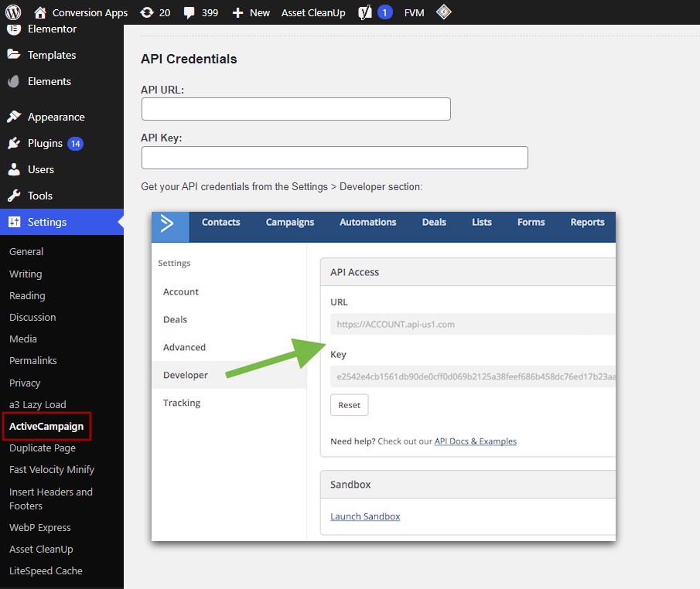
Task: Click the Templates folder icon
Action: 14,54
